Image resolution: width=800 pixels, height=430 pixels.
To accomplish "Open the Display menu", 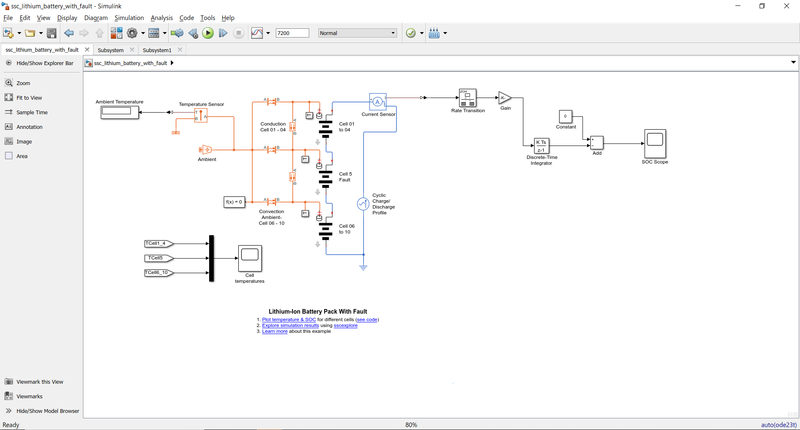I will (x=67, y=18).
